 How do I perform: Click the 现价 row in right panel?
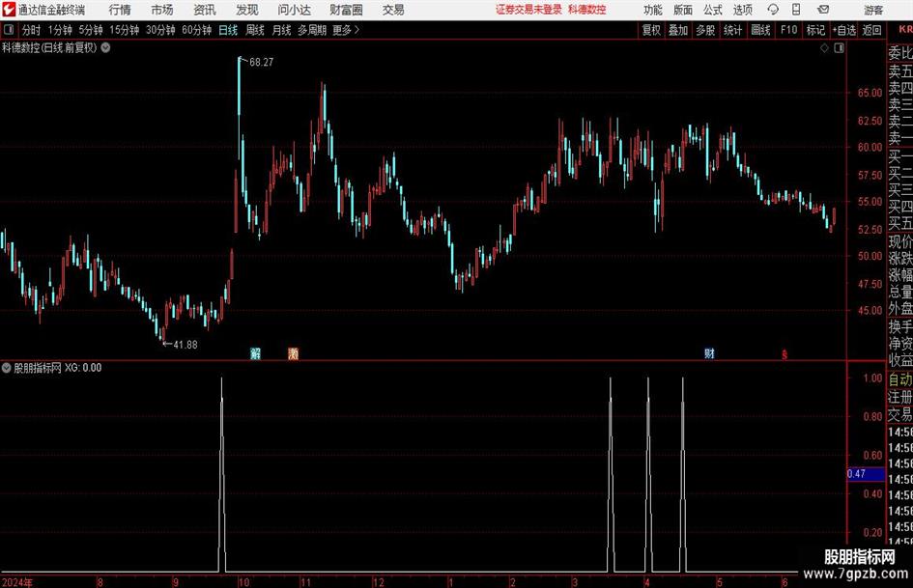point(900,241)
